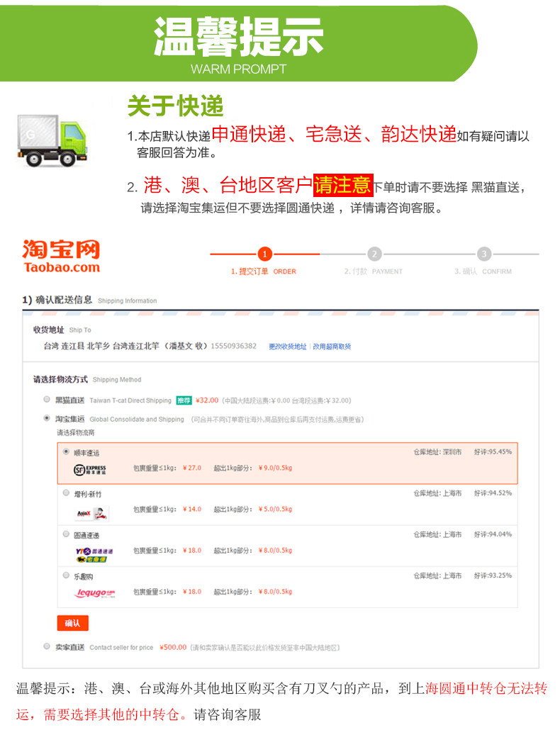
Task: Click the orange 确认 button
Action: [72, 623]
